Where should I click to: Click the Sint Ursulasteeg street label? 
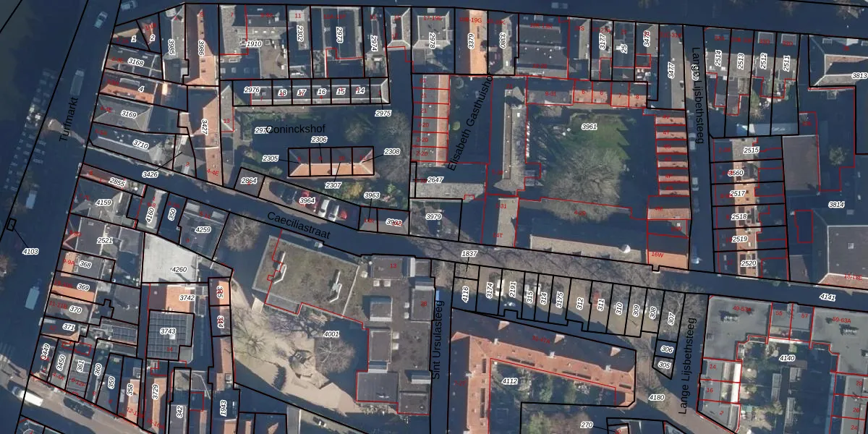click(x=436, y=341)
